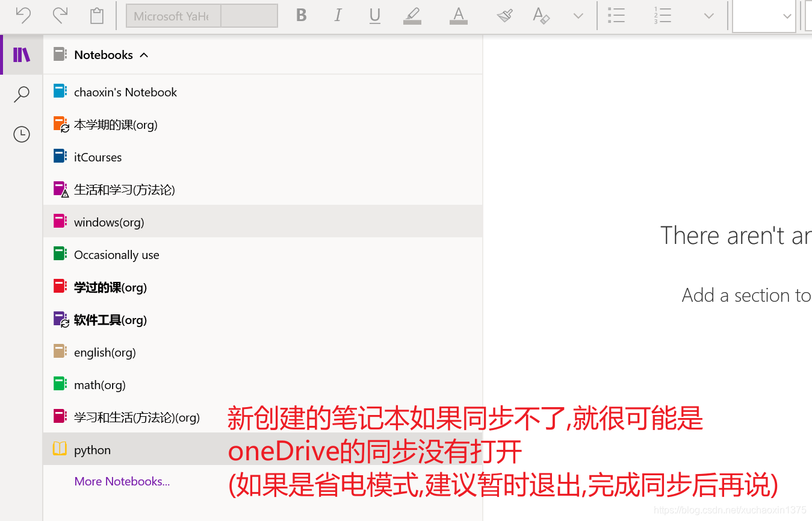Image resolution: width=812 pixels, height=521 pixels.
Task: Open the math(org) notebook
Action: (263, 385)
